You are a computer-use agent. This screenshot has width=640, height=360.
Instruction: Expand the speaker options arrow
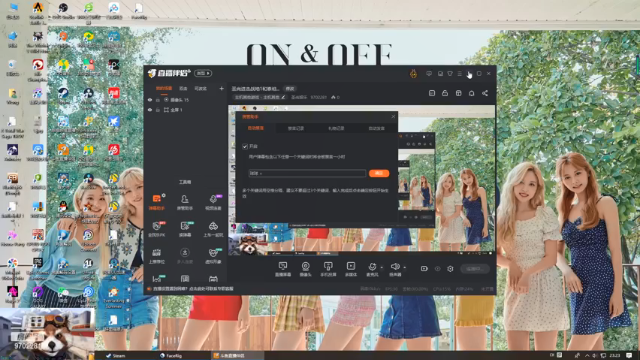pyautogui.click(x=404, y=268)
